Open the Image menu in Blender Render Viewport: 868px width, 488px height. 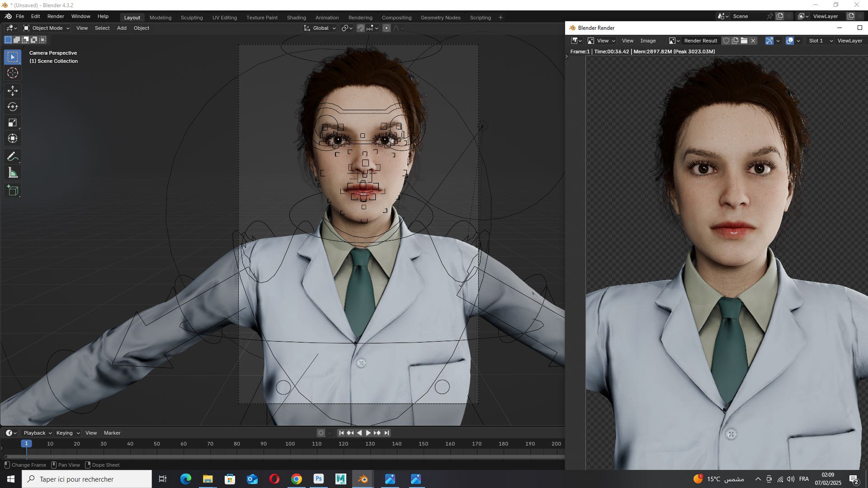coord(648,41)
